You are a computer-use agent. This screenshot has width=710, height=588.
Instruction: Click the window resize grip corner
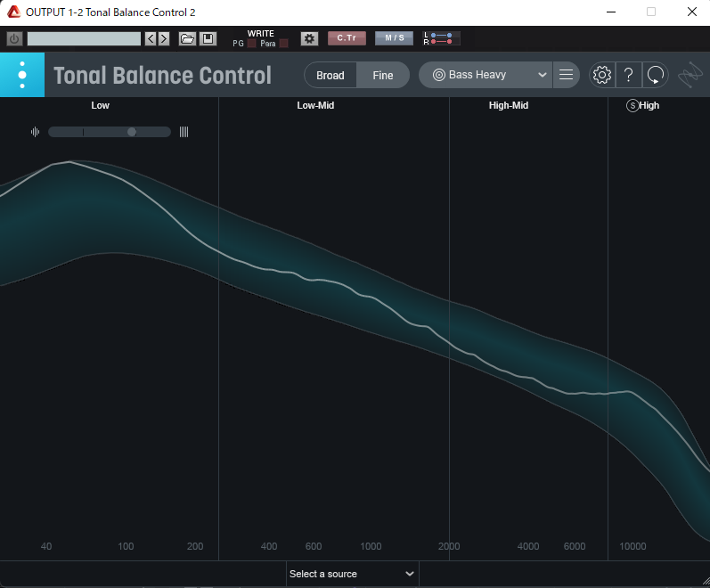click(706, 583)
